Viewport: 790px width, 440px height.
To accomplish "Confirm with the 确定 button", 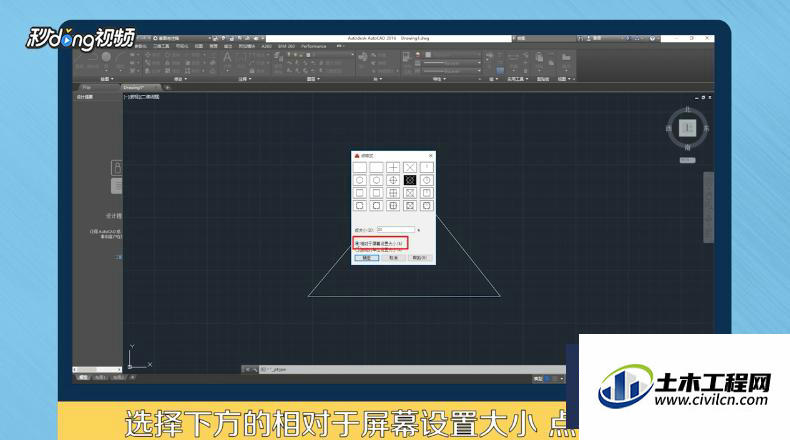I will 366,258.
